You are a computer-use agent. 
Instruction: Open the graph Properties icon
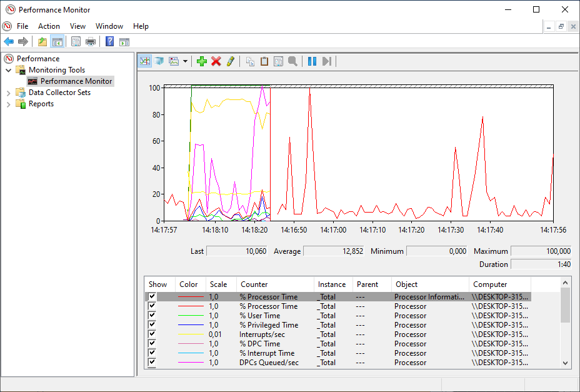[278, 61]
